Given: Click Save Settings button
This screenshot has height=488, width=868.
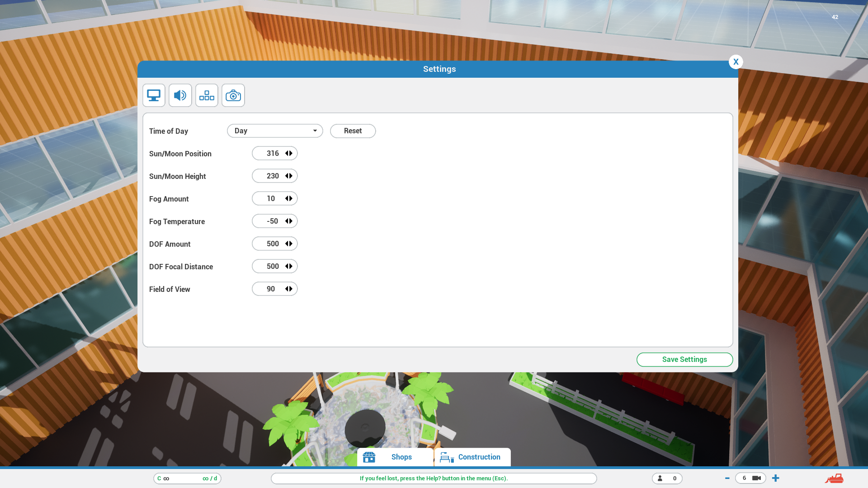Looking at the screenshot, I should (684, 360).
